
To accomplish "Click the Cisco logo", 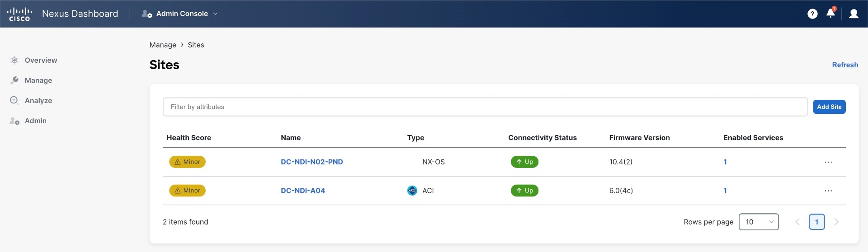I will 19,14.
